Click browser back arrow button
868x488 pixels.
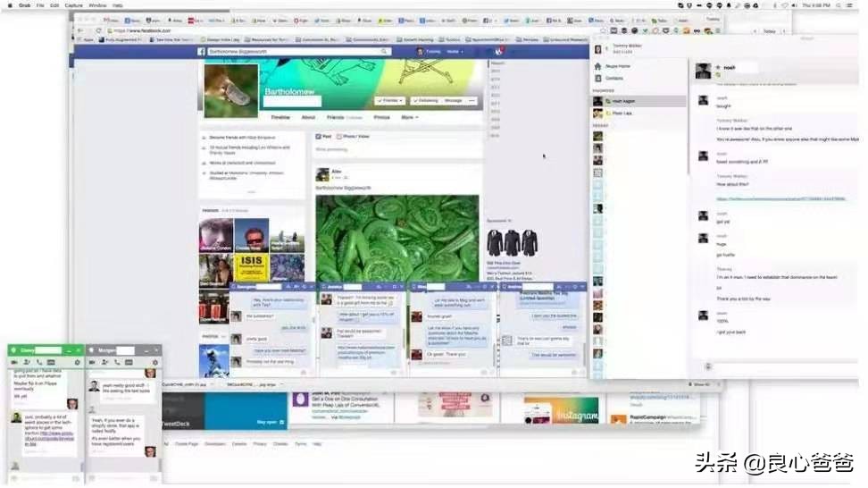[81, 30]
